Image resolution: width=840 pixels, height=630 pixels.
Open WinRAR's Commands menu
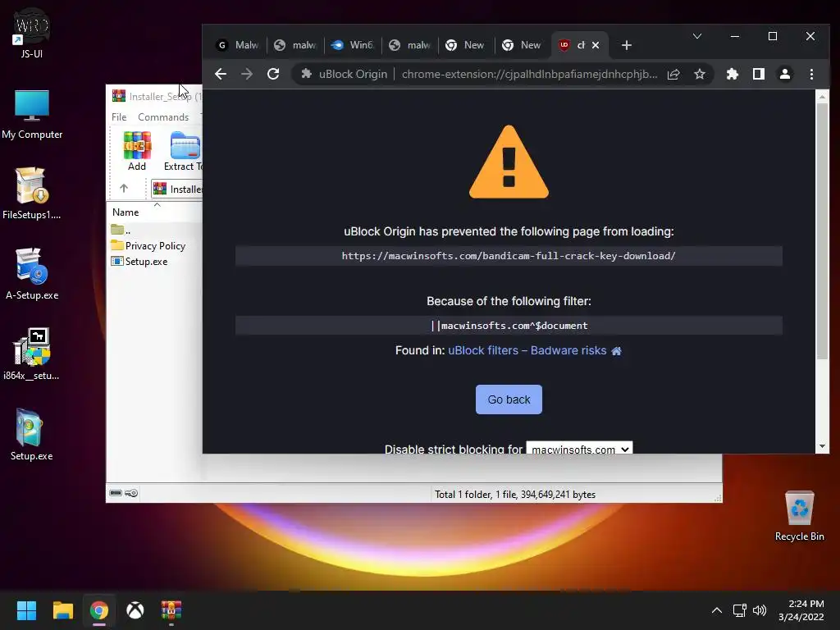point(163,116)
